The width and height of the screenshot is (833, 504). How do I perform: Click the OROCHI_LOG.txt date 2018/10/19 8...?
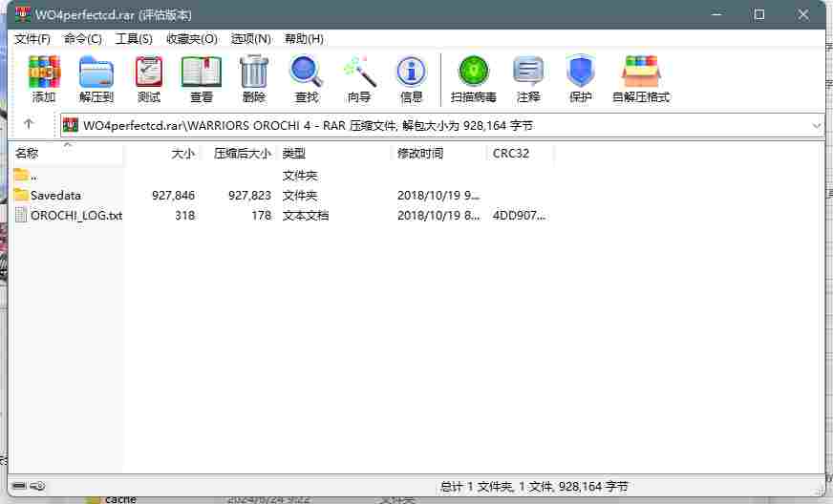[x=438, y=215]
